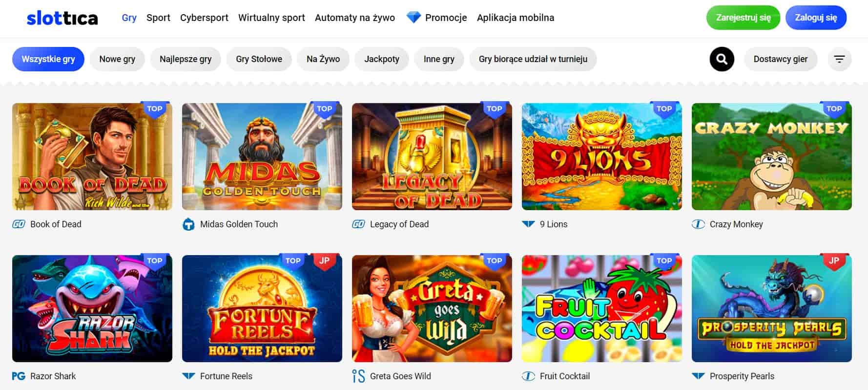Click the slottica logo

point(62,18)
